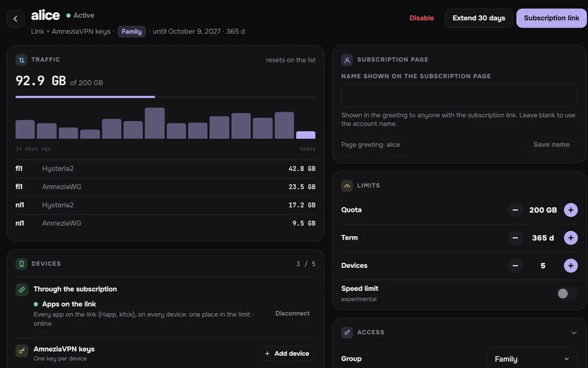Decrease the Quota with minus button

[x=515, y=210]
